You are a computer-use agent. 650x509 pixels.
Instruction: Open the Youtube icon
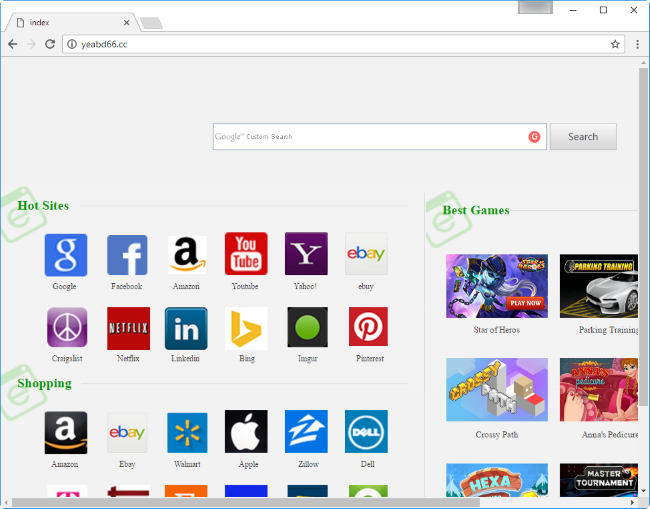pos(246,254)
